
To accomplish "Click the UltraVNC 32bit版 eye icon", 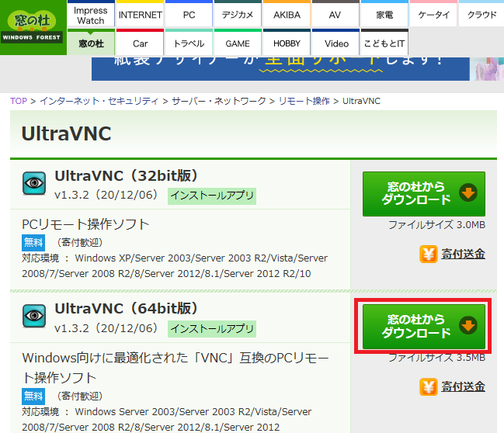I will pos(34,183).
